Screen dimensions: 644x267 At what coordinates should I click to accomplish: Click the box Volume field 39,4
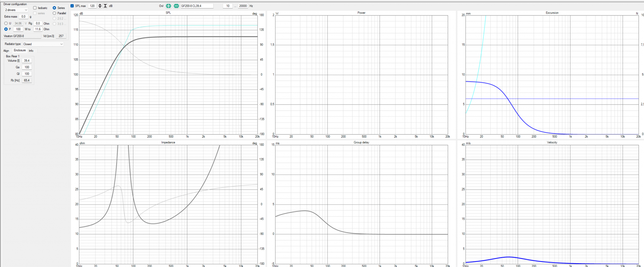27,61
